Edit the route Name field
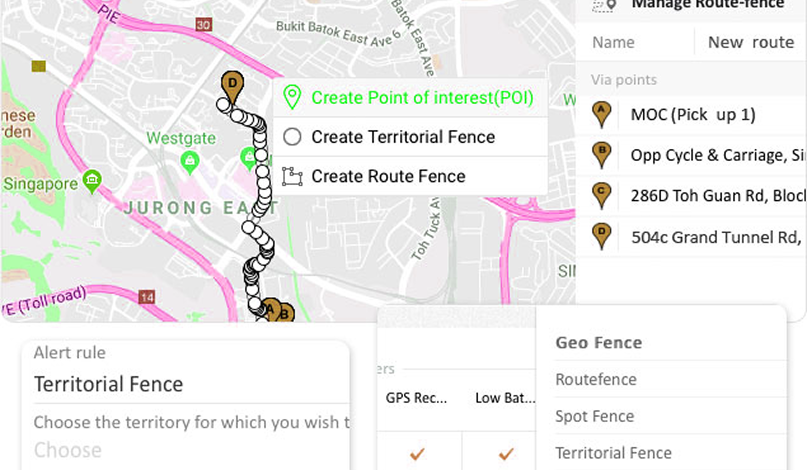This screenshot has height=470, width=807. pos(750,42)
